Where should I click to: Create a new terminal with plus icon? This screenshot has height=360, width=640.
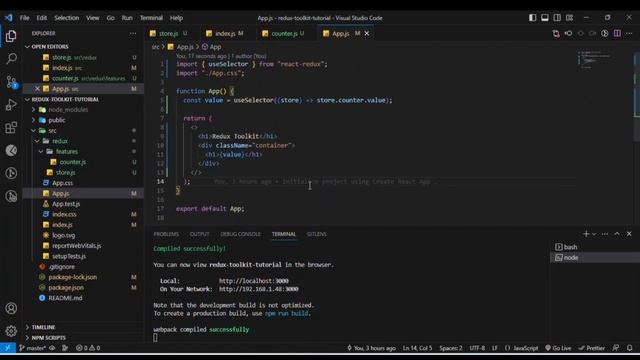(x=586, y=234)
